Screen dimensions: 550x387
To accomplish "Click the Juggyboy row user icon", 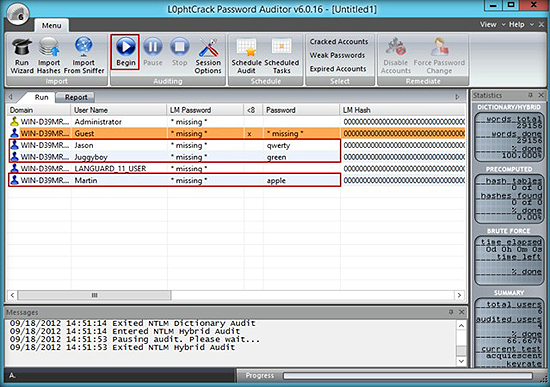I will pos(14,156).
